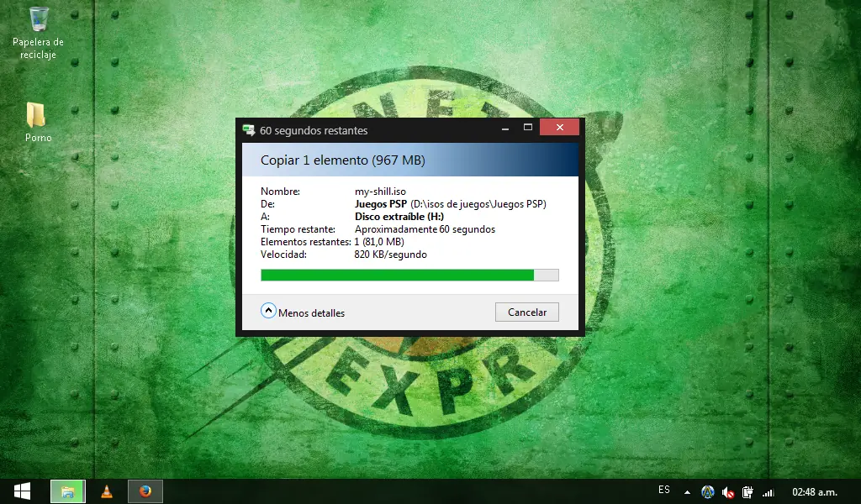
Task: Click the remaining value 1 (81,0 MB)
Action: [x=379, y=242]
